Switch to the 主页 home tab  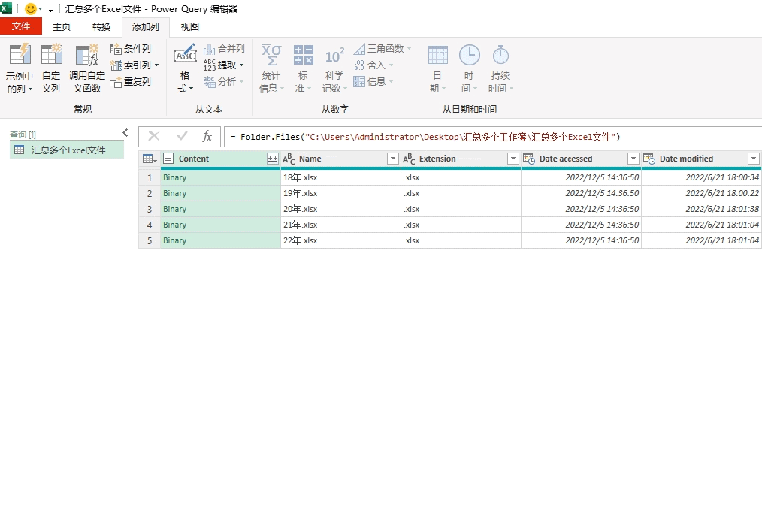[62, 27]
